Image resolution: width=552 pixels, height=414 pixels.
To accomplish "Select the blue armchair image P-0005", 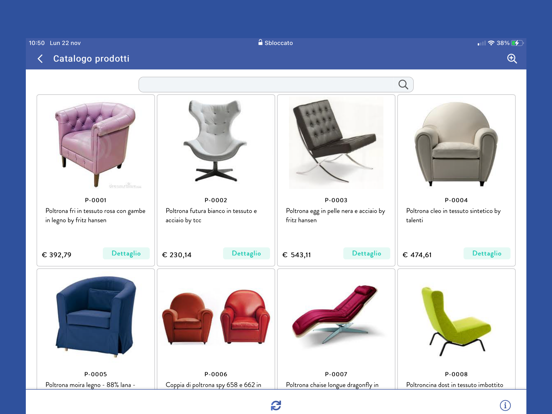I will point(95,317).
